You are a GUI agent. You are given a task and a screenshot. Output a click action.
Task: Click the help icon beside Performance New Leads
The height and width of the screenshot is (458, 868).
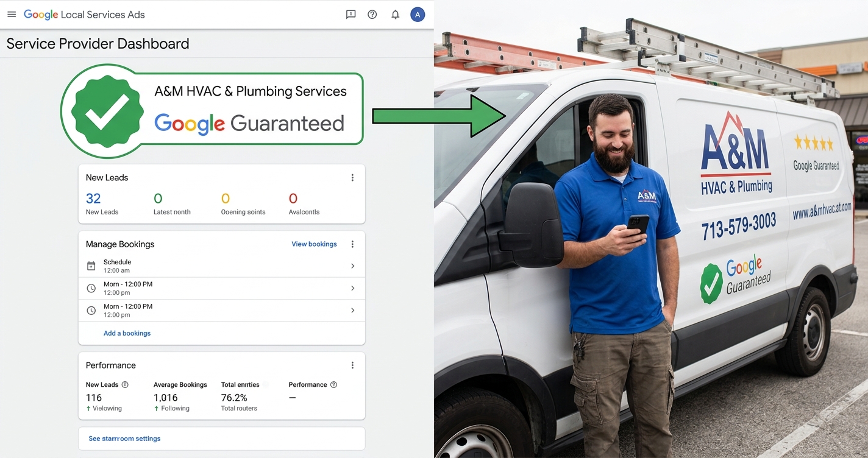125,385
